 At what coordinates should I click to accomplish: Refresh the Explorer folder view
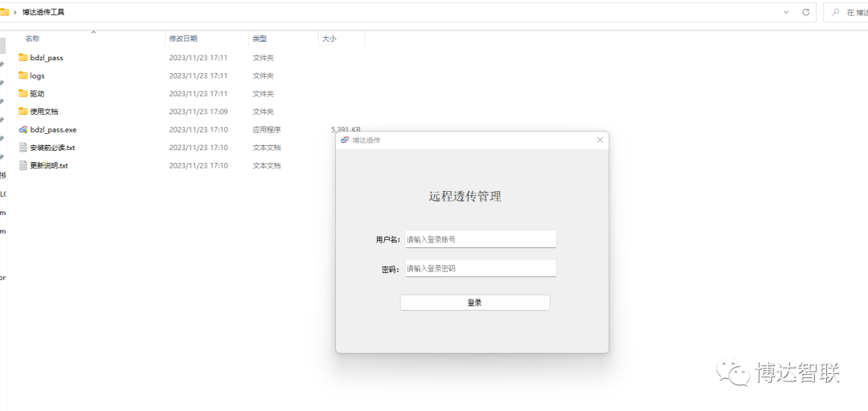click(806, 12)
